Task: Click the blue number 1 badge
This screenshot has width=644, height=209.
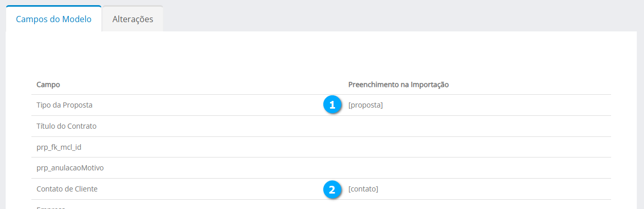Action: [332, 105]
